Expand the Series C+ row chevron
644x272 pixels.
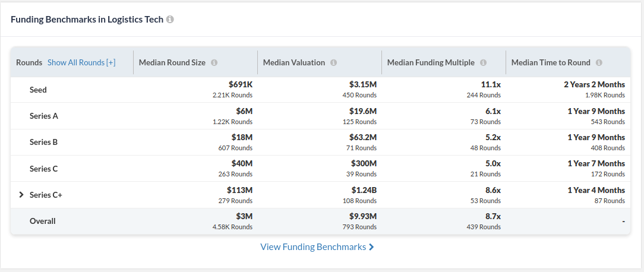(x=21, y=195)
